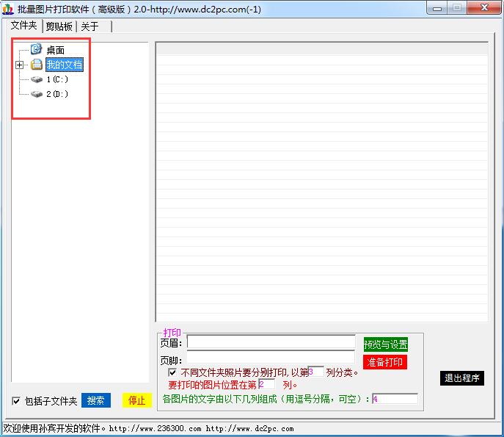Screen dimensions: 504x437
Task: Toggle the 包括子文件夹 checkbox
Action: coord(16,401)
